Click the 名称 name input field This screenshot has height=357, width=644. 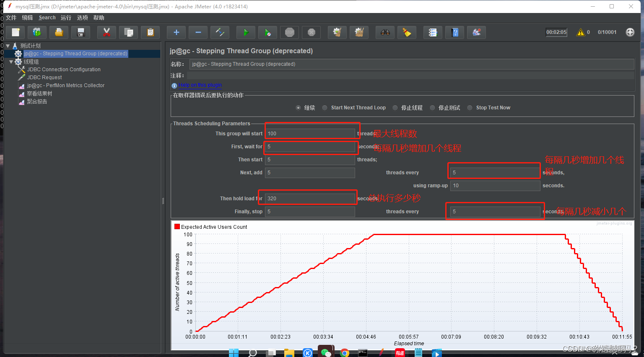[x=411, y=64]
